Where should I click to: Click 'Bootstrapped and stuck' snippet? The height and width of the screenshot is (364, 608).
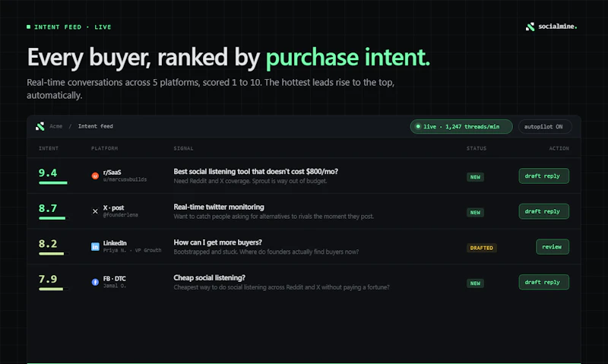point(266,252)
